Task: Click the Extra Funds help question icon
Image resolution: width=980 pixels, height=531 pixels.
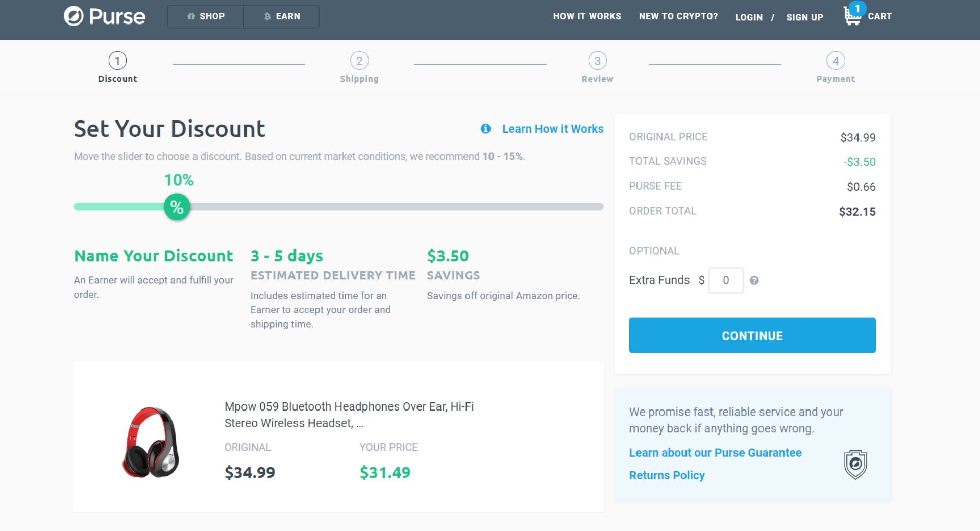Action: pyautogui.click(x=754, y=280)
